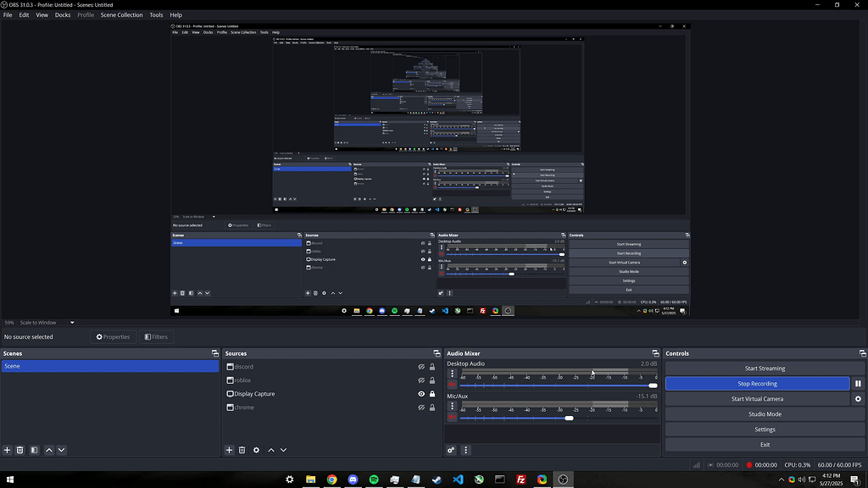The height and width of the screenshot is (488, 868).
Task: Adjust the Mic/Aux volume slider
Action: click(x=569, y=418)
